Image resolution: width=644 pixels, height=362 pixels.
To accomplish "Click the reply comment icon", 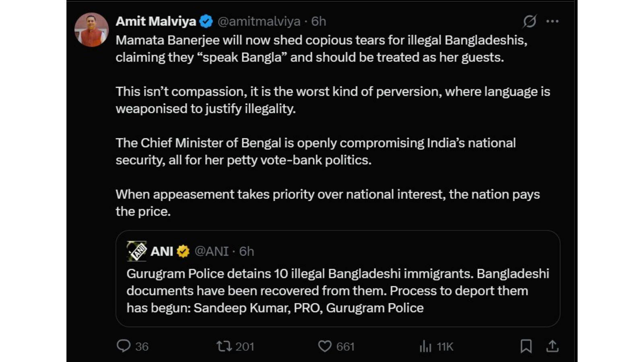I will point(124,346).
